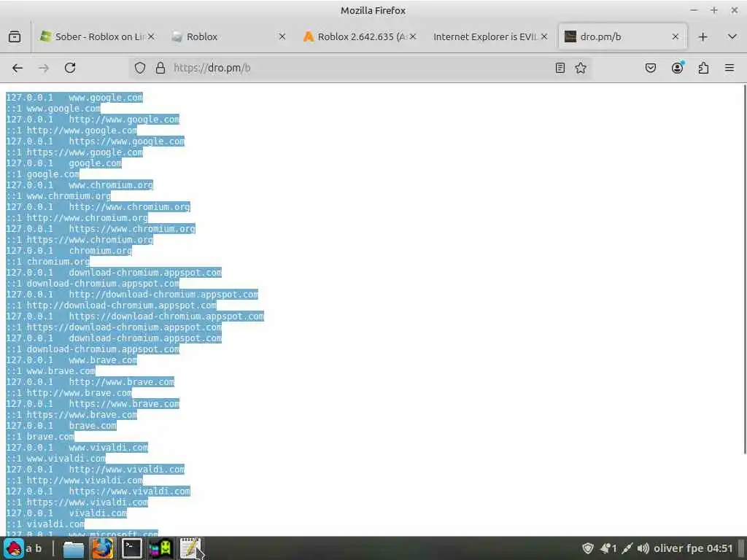This screenshot has width=747, height=560.
Task: Bookmark this page with the star
Action: (581, 68)
